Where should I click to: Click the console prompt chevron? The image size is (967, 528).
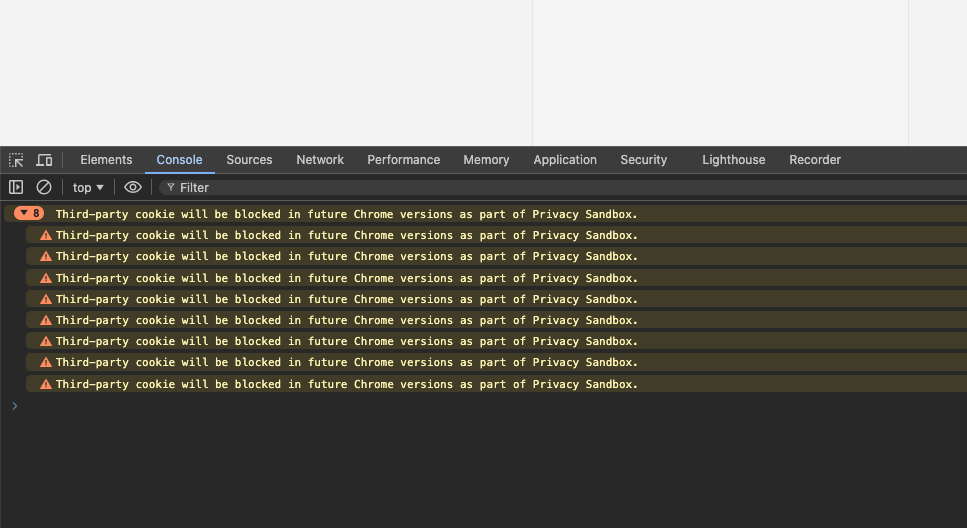[x=14, y=406]
